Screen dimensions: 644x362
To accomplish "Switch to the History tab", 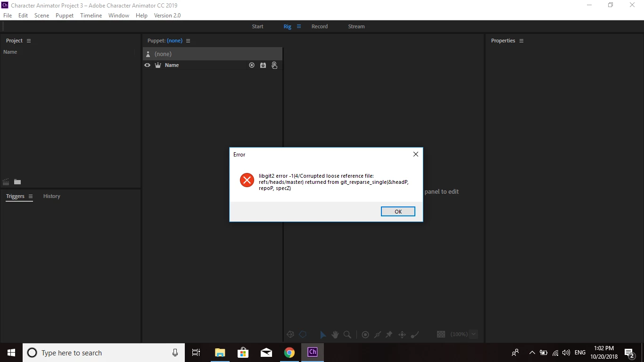I will coord(52,196).
